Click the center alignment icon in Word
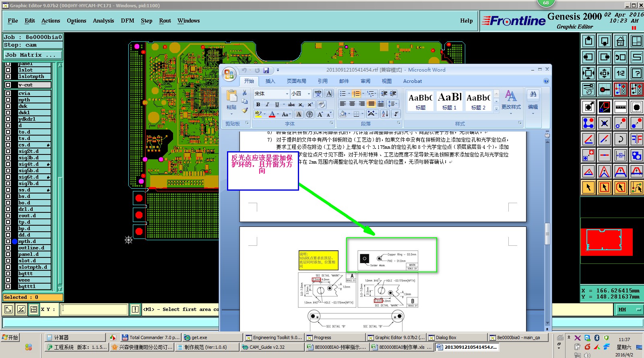This screenshot has height=358, width=644. (x=352, y=104)
